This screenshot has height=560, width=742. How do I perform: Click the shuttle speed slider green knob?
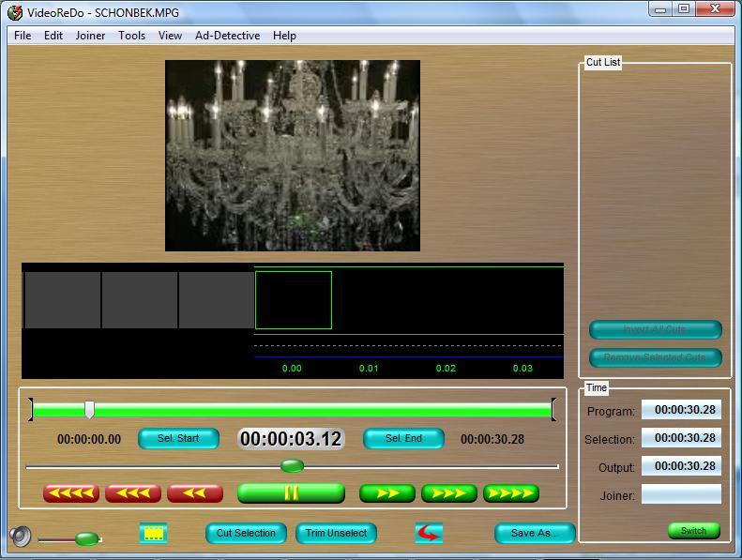(x=292, y=466)
